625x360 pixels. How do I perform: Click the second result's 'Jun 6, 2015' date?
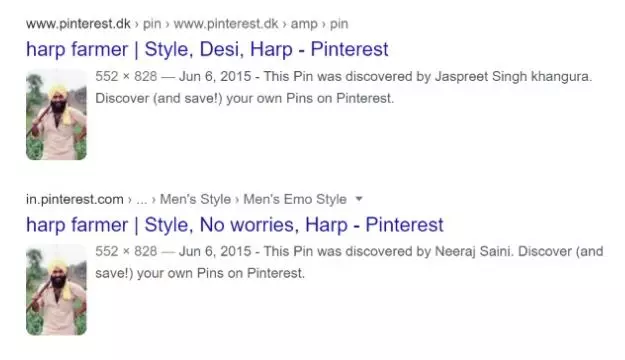[x=215, y=252]
